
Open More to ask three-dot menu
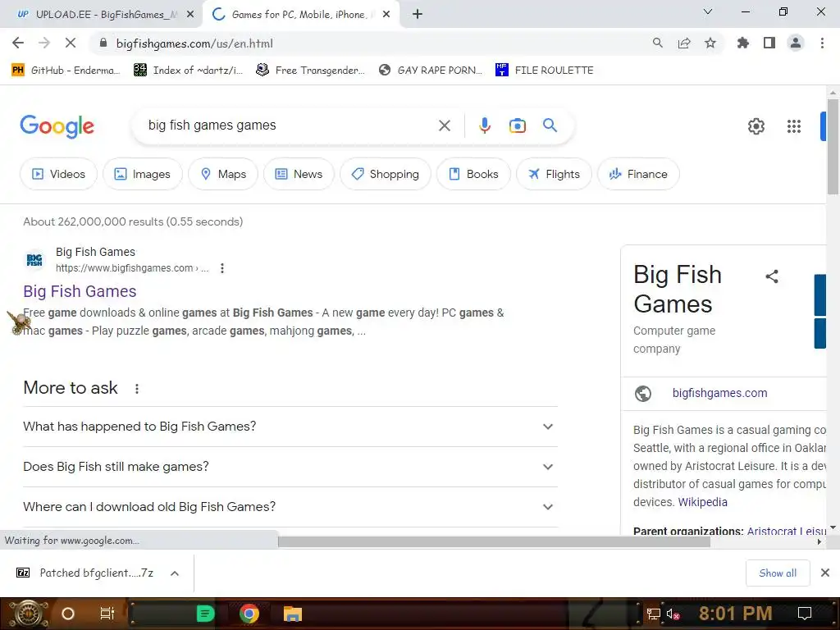coord(137,389)
